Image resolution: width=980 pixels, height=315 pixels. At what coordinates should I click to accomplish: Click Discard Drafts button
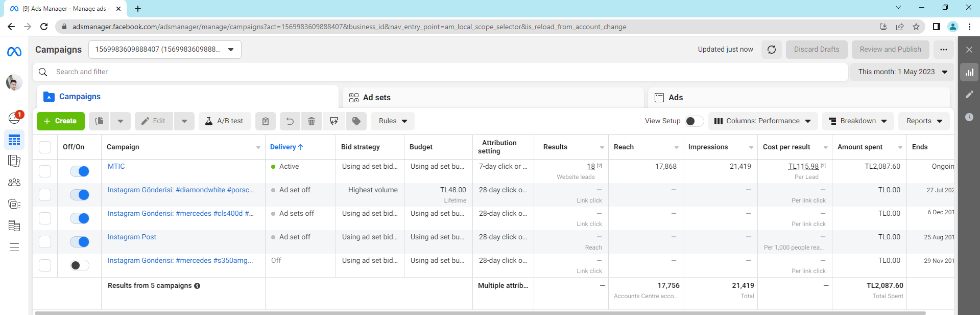click(x=817, y=50)
